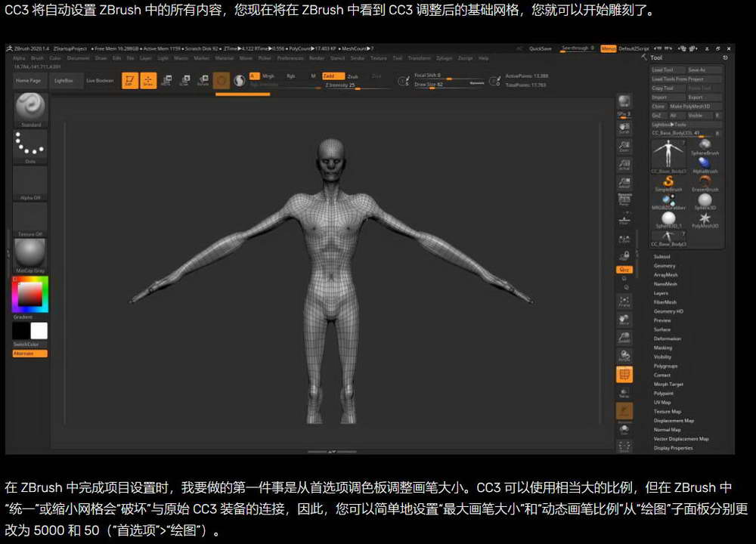Click the Scroll canvas icon
756x544 pixels.
tap(624, 128)
